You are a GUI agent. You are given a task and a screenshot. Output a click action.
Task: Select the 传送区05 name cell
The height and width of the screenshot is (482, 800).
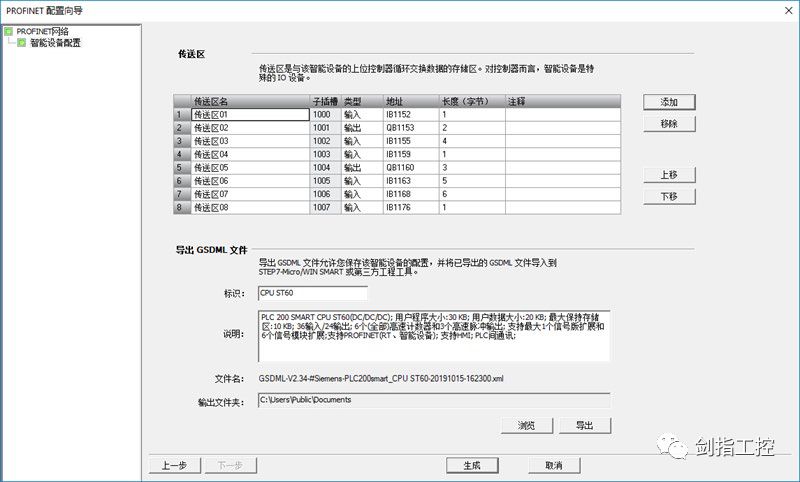click(251, 168)
